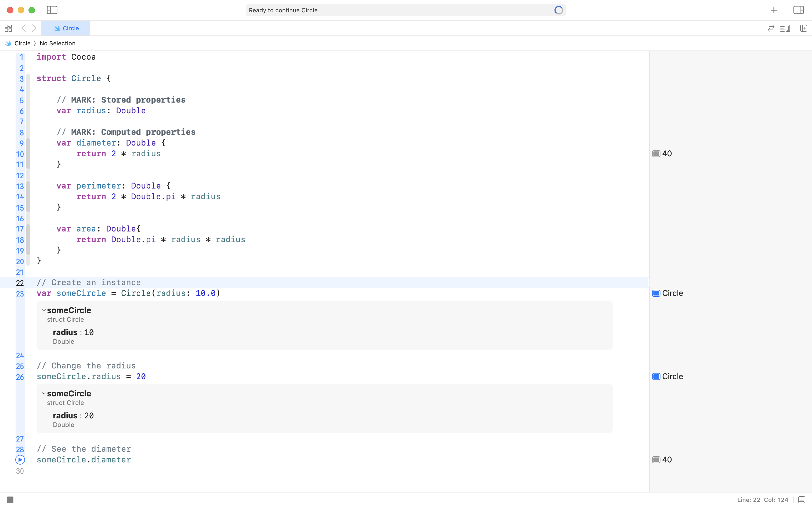Image resolution: width=812 pixels, height=507 pixels.
Task: Click Circle in the jump bar breadcrumb
Action: [23, 43]
